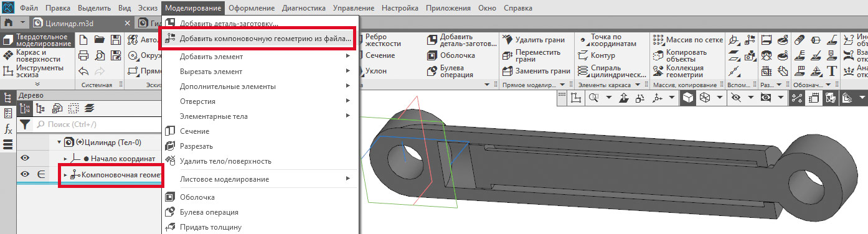Image resolution: width=868 pixels, height=234 pixels.
Task: Click the New document icon in Системная panel
Action: coord(83,40)
